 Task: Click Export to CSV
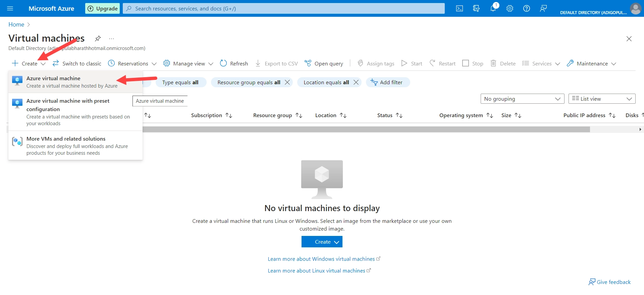tap(276, 63)
